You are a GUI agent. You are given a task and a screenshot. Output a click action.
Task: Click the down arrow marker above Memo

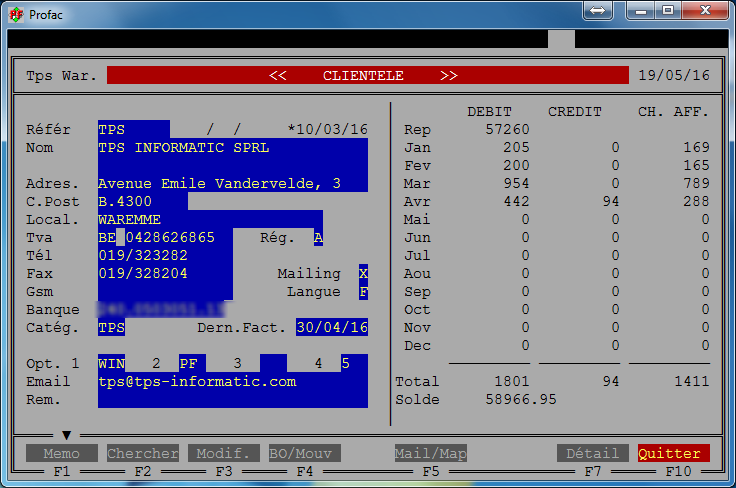67,435
